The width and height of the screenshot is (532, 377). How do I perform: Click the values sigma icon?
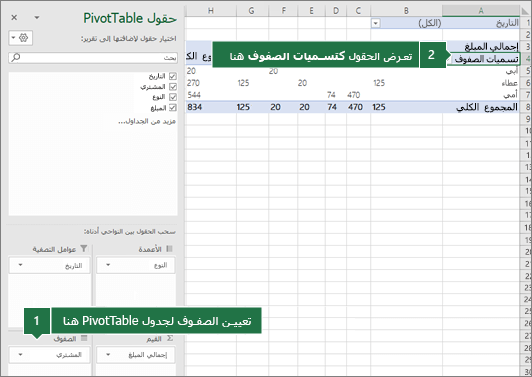pos(170,338)
